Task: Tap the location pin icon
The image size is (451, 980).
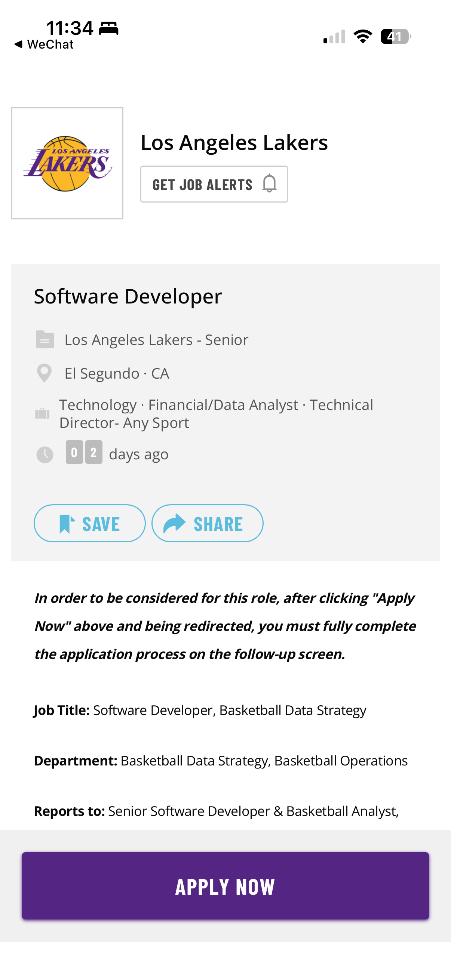Action: pyautogui.click(x=44, y=373)
